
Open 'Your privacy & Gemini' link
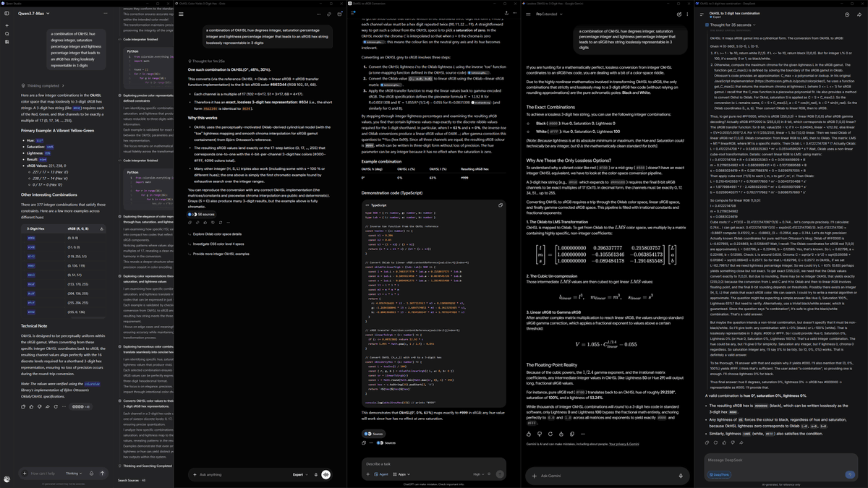pos(623,444)
